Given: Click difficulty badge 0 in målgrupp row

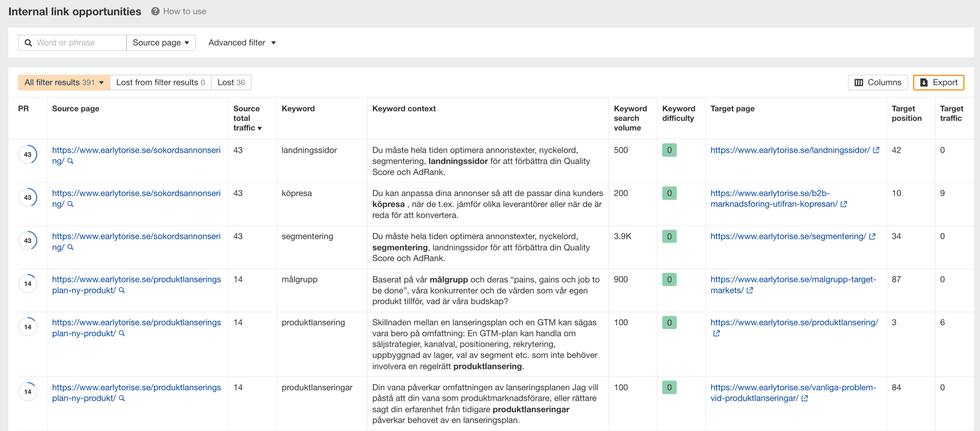Looking at the screenshot, I should point(669,280).
